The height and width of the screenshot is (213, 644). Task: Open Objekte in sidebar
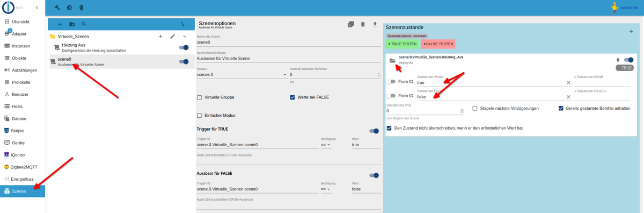pos(23,58)
